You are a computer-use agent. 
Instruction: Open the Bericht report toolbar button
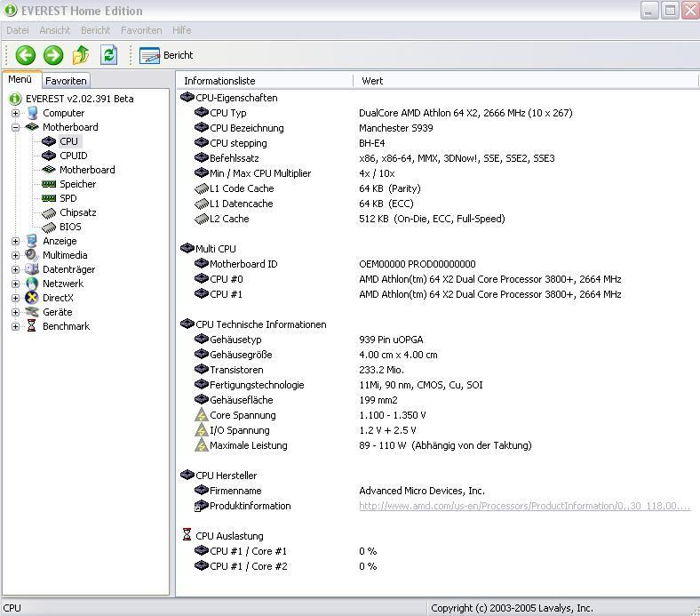166,55
